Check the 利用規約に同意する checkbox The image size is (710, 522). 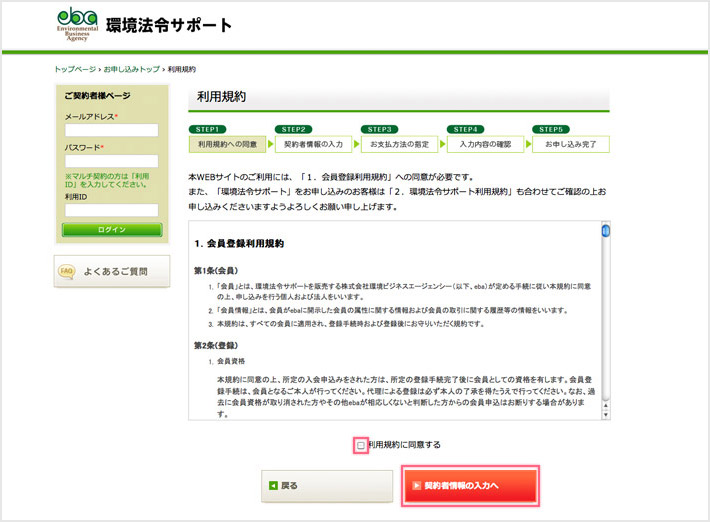361,445
